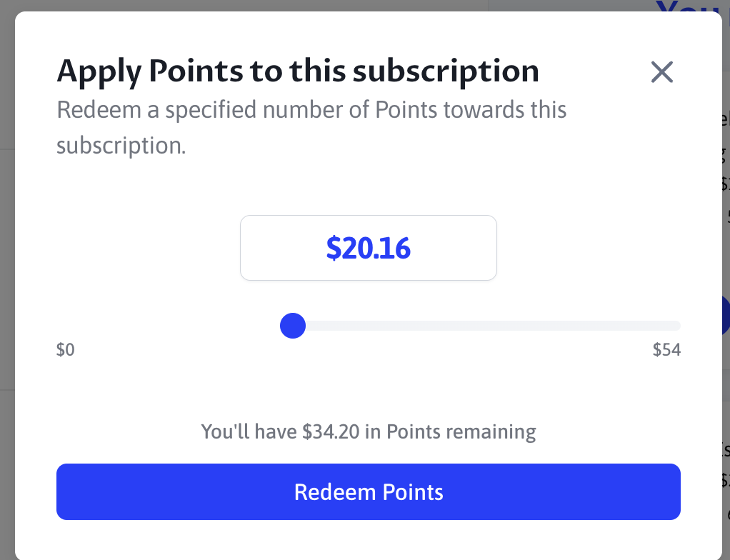Click the dimmed backdrop left of the dialog
Image resolution: width=730 pixels, height=560 pixels.
7,286
